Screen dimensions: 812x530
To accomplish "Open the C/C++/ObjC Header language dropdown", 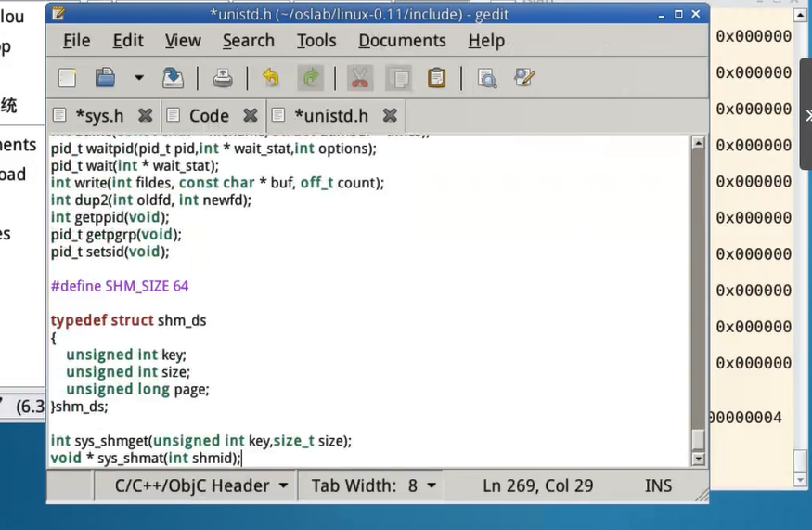I will [200, 485].
